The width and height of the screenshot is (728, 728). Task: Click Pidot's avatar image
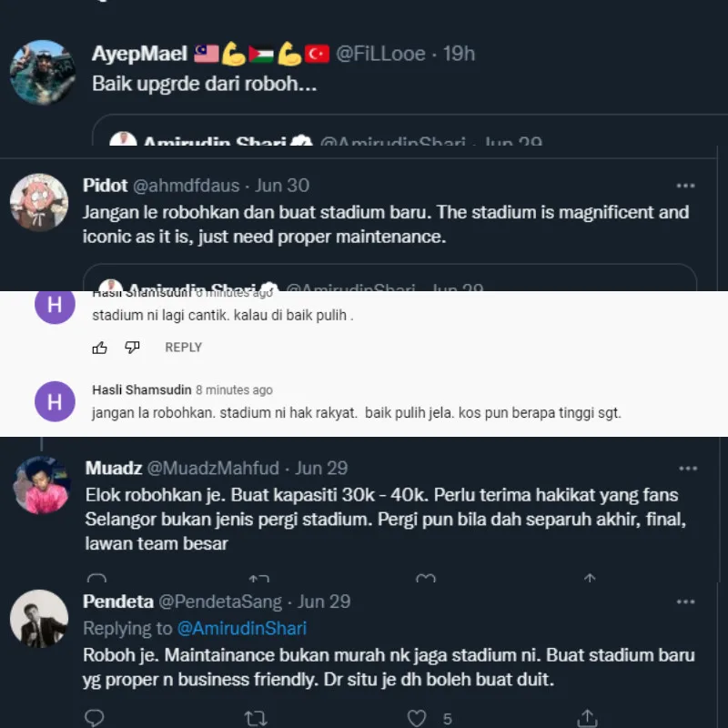click(x=39, y=203)
